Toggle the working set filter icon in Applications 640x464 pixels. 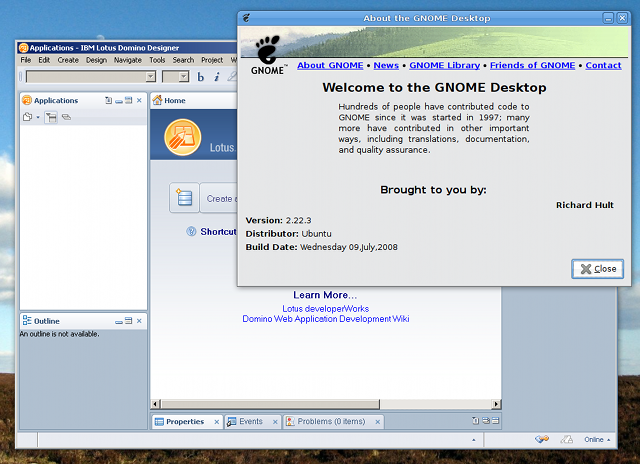click(x=51, y=118)
